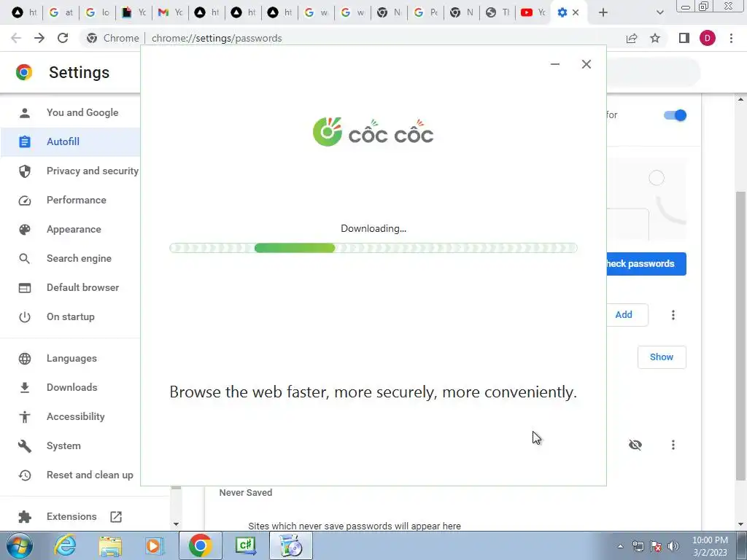The height and width of the screenshot is (560, 747).
Task: Click the Cốc Cốc logo
Action: tap(373, 132)
